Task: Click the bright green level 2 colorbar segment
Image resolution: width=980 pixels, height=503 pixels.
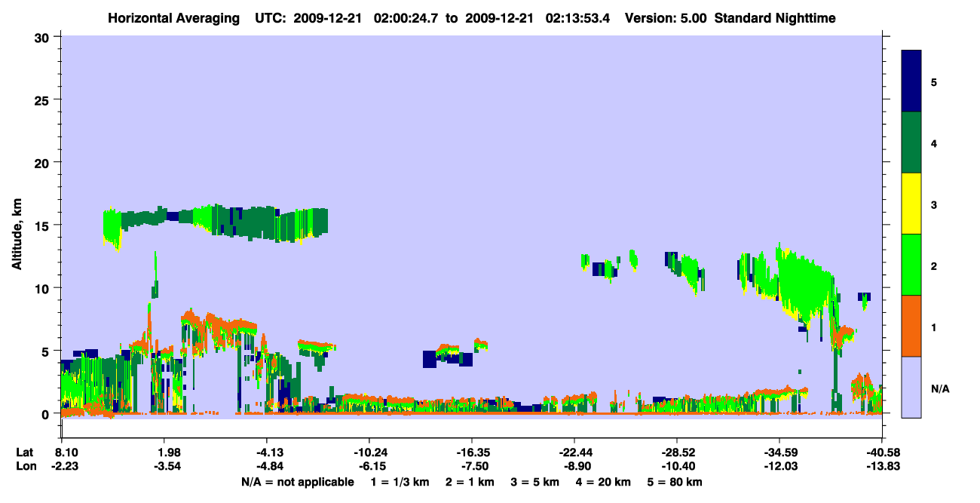Action: (911, 265)
